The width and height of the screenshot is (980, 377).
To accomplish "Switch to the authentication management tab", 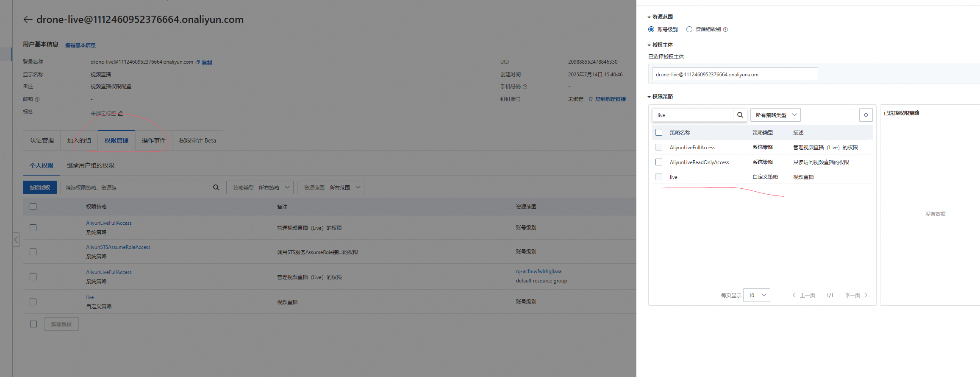I will (42, 140).
